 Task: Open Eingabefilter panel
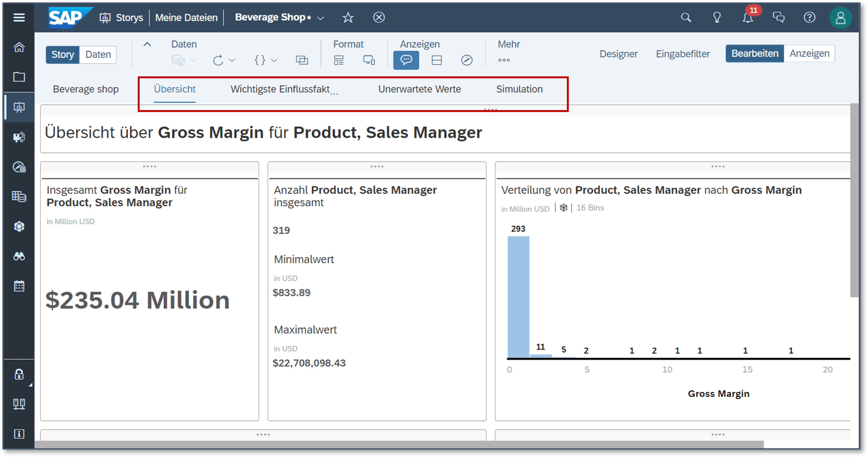(x=683, y=54)
